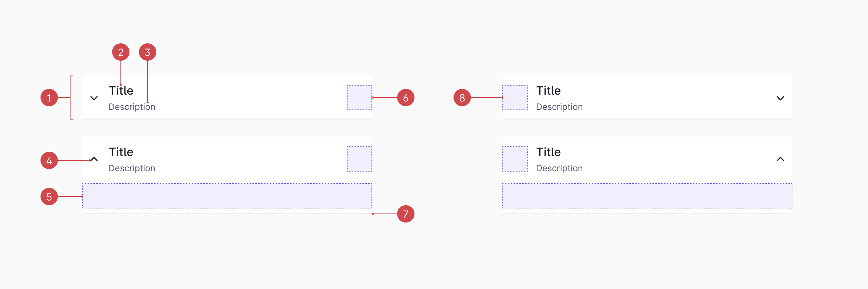Screen dimensions: 868x289
Task: Click red annotation marker number 5
Action: 49,197
